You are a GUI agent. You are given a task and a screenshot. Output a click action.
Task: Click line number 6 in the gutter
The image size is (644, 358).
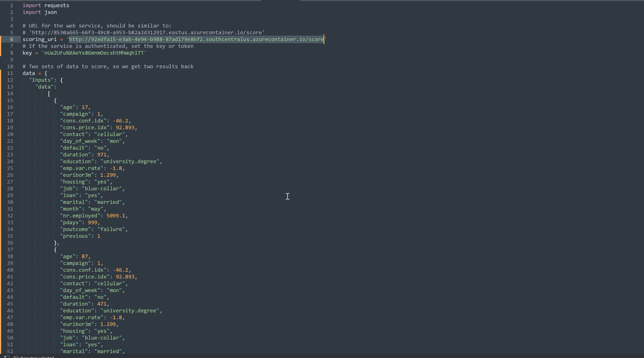coord(11,39)
